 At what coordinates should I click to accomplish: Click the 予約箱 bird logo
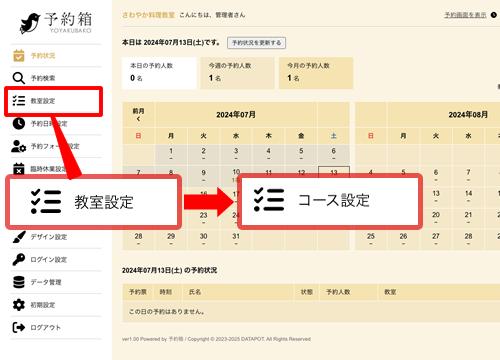(x=30, y=23)
